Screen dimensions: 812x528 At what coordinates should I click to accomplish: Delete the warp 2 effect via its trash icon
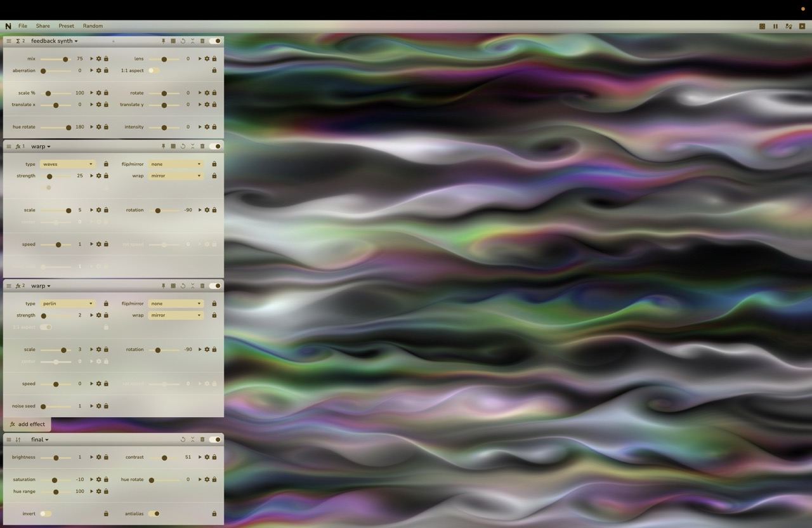[x=202, y=286]
